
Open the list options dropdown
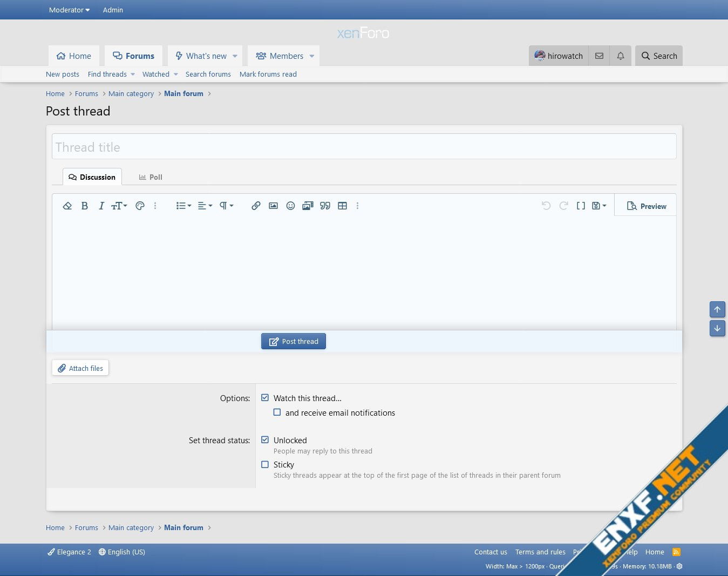coord(183,206)
